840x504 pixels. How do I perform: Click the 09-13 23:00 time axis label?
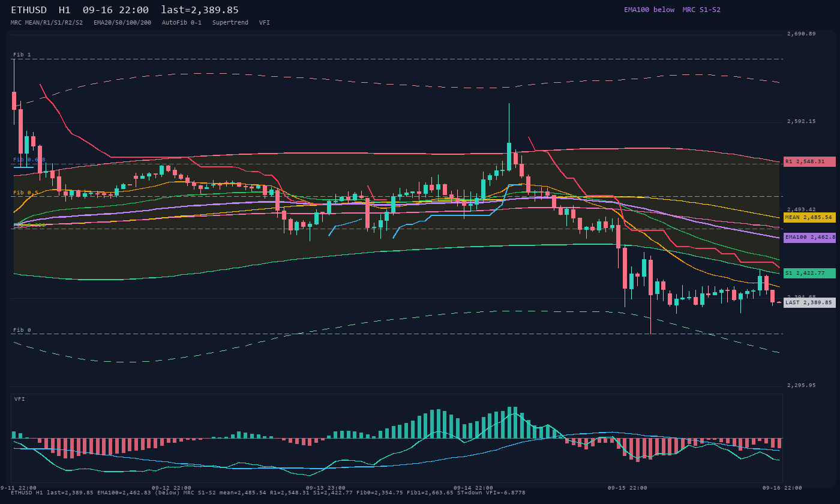(326, 488)
